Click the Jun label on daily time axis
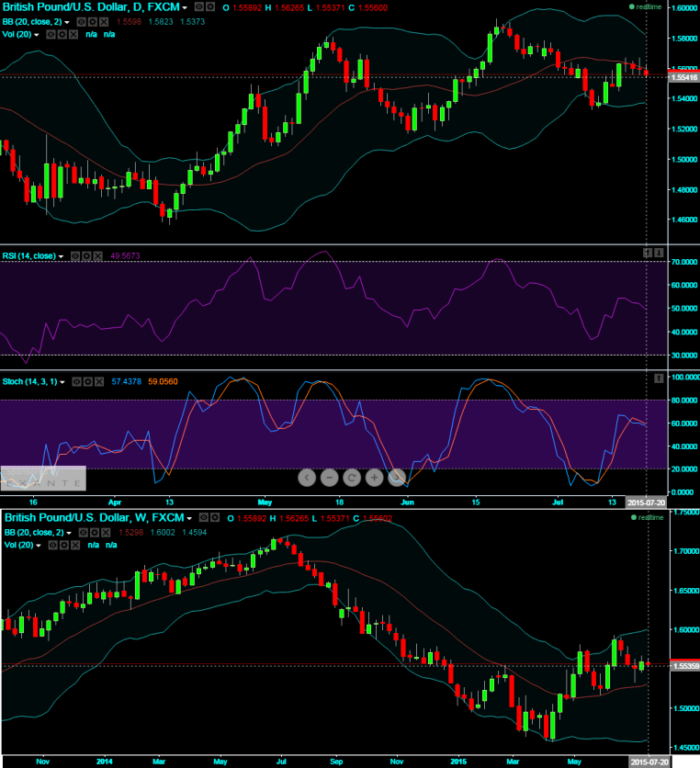This screenshot has width=700, height=768. point(407,502)
